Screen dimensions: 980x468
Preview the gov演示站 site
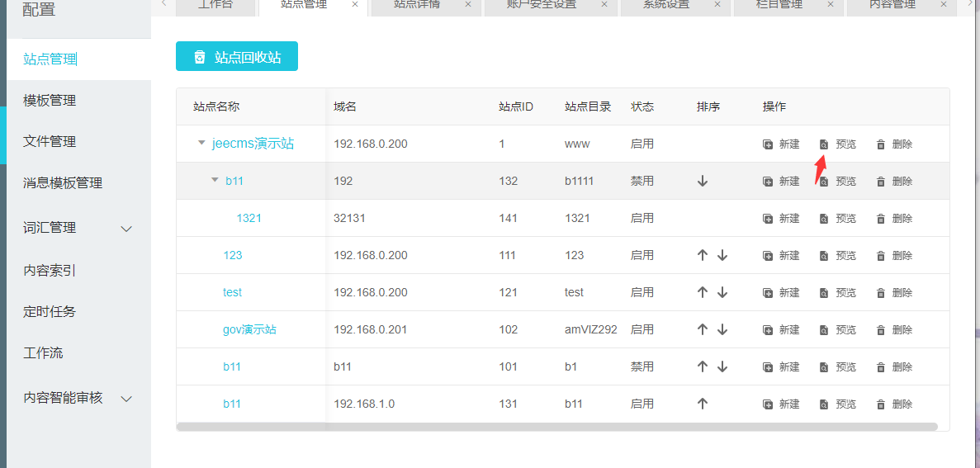coord(838,329)
